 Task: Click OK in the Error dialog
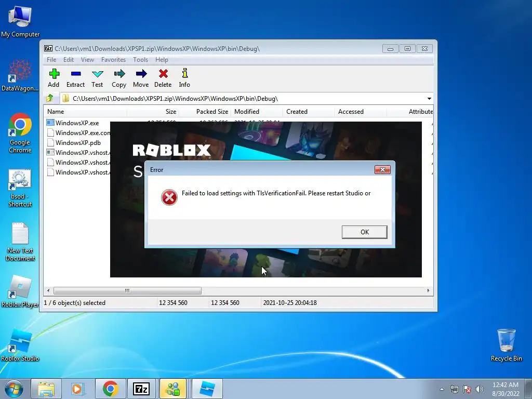[x=364, y=232]
